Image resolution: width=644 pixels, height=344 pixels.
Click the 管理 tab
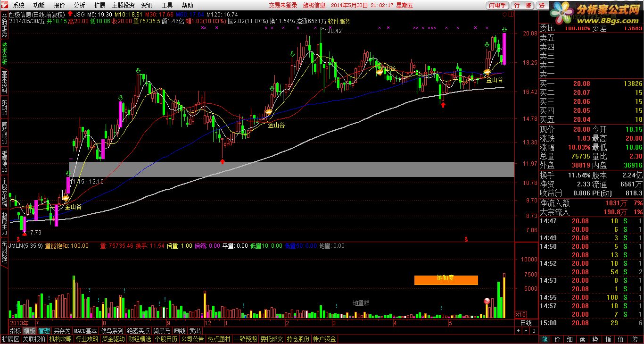(x=44, y=331)
